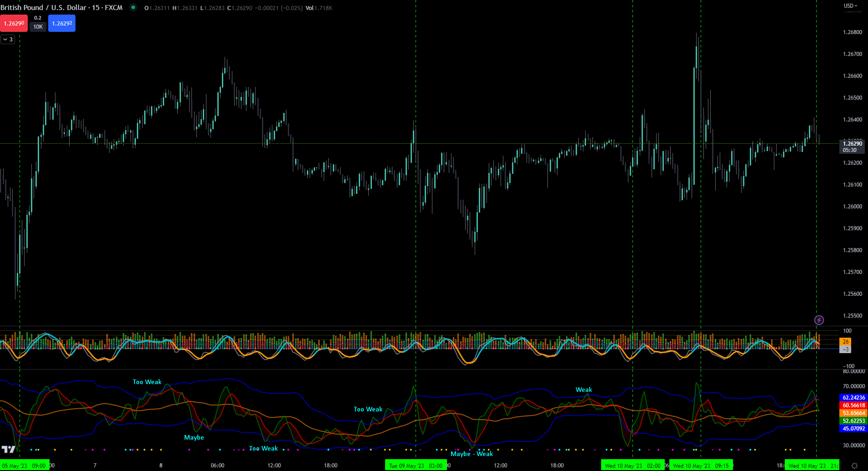
Task: Open the USD currency dropdown
Action: (x=850, y=6)
